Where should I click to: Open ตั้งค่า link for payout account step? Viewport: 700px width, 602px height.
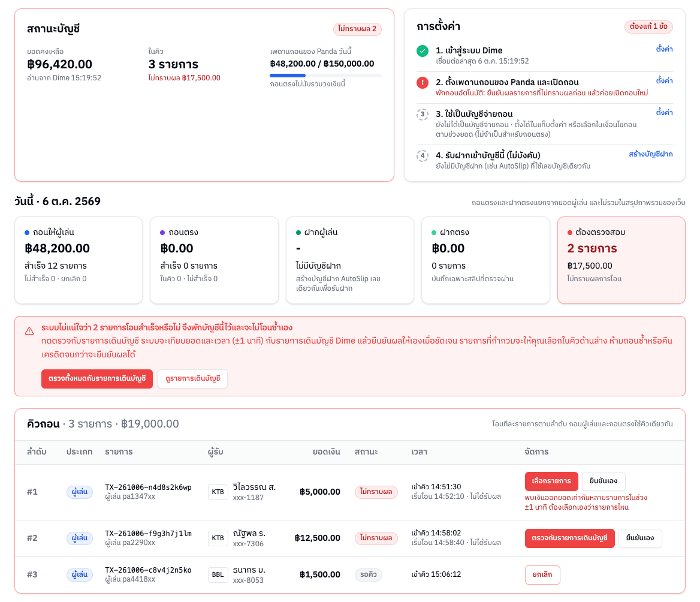[x=664, y=113]
